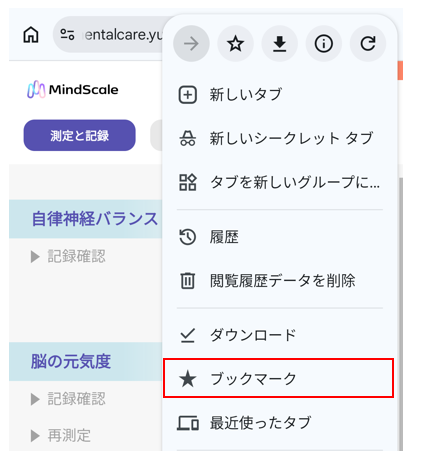This screenshot has height=469, width=422.
Task: Open site settings icon in address bar
Action: point(67,34)
